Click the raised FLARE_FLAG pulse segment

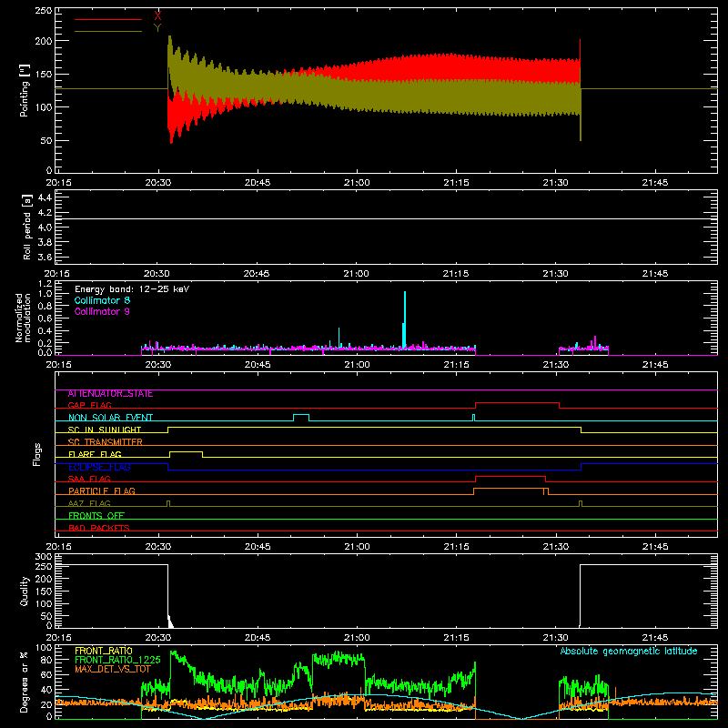pyautogui.click(x=187, y=451)
